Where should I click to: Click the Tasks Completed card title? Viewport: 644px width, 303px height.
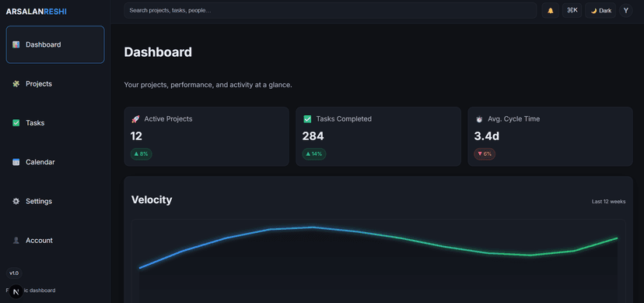pyautogui.click(x=344, y=119)
